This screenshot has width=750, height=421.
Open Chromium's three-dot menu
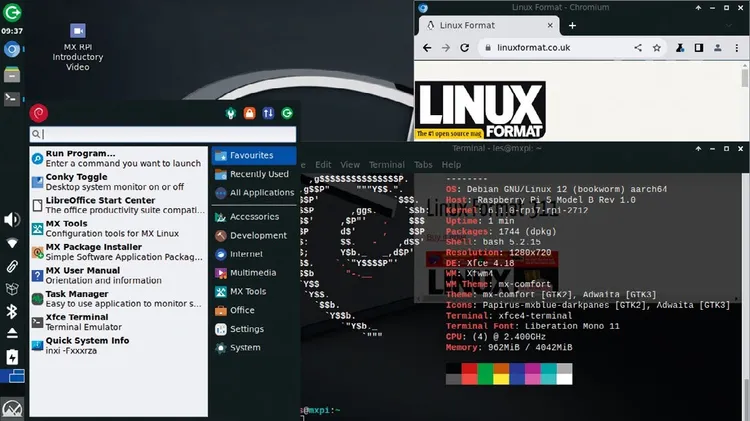(x=737, y=48)
